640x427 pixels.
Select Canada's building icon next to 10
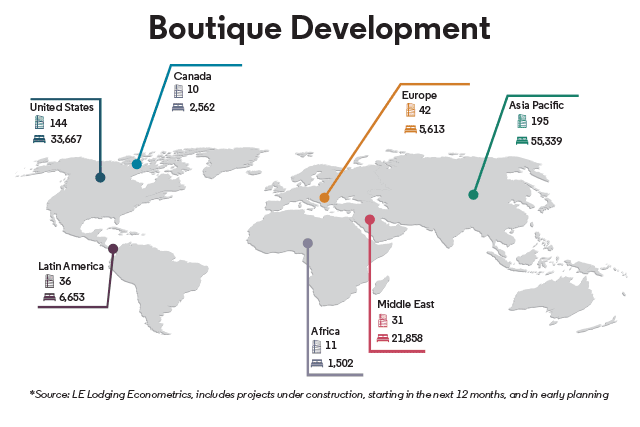(179, 90)
